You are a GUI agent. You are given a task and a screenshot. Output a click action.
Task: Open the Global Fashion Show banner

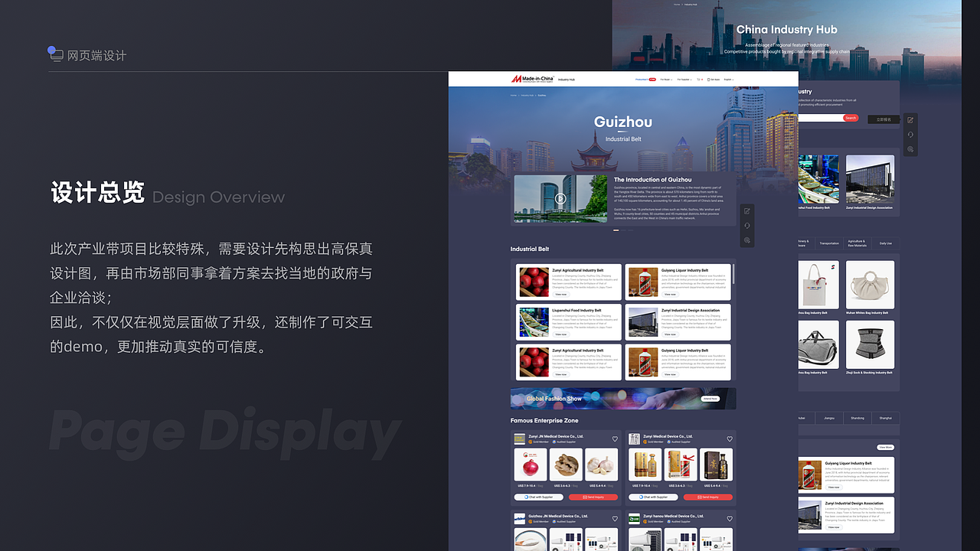click(623, 399)
